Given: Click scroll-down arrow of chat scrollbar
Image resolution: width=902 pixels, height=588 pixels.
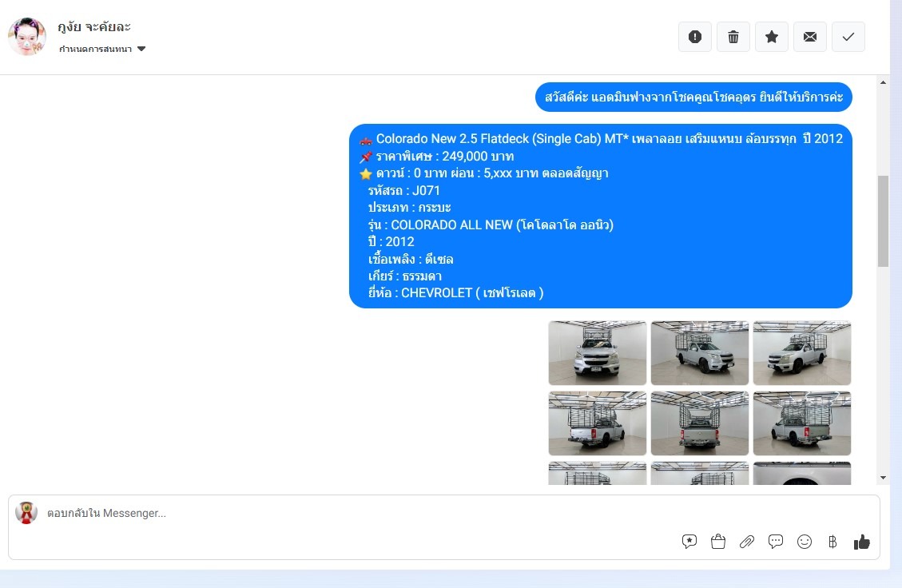Looking at the screenshot, I should [x=883, y=478].
